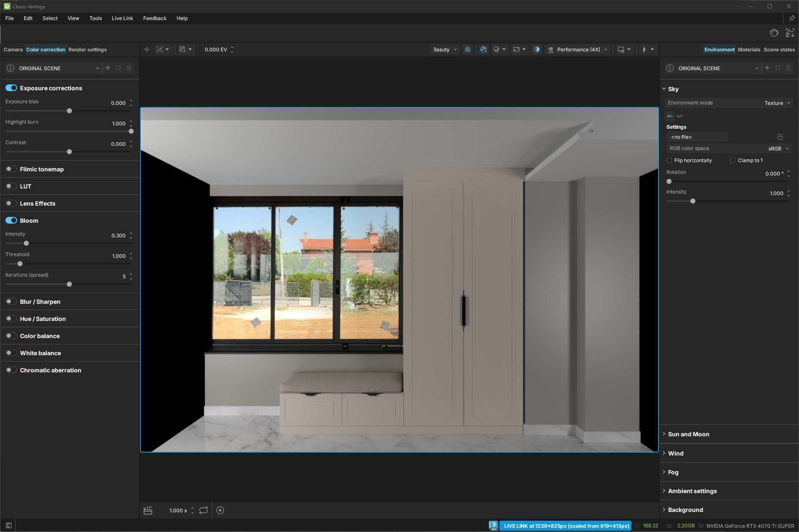This screenshot has height=532, width=799.
Task: Click the teapot render icon
Action: [x=774, y=33]
